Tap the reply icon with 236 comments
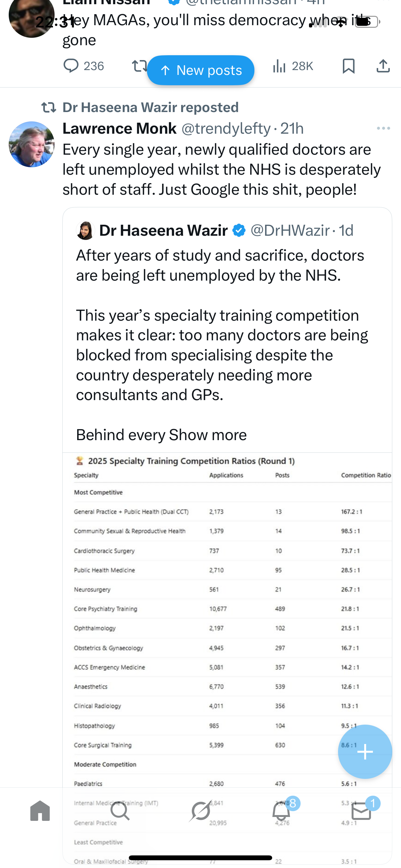The height and width of the screenshot is (868, 401). coord(71,66)
